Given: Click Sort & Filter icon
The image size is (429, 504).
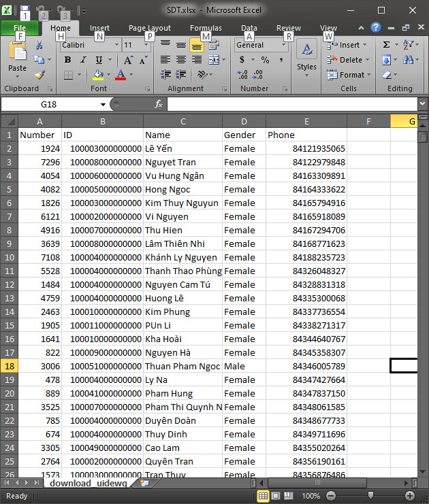Looking at the screenshot, I should (408, 45).
